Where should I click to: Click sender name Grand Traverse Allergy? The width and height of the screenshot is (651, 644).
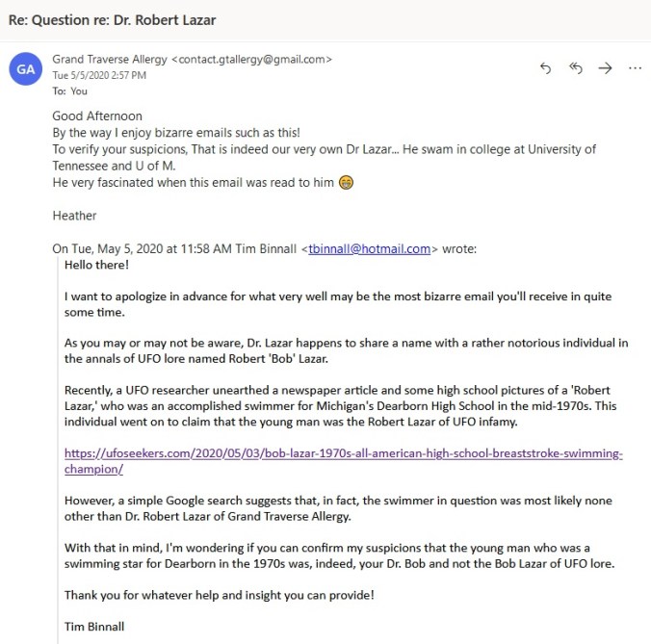109,59
